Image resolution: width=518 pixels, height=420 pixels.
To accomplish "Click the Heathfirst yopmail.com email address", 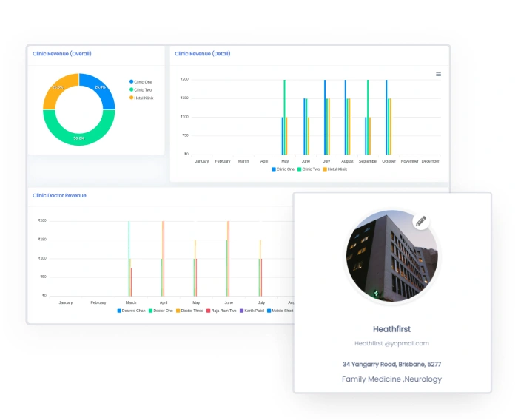I will coord(391,343).
